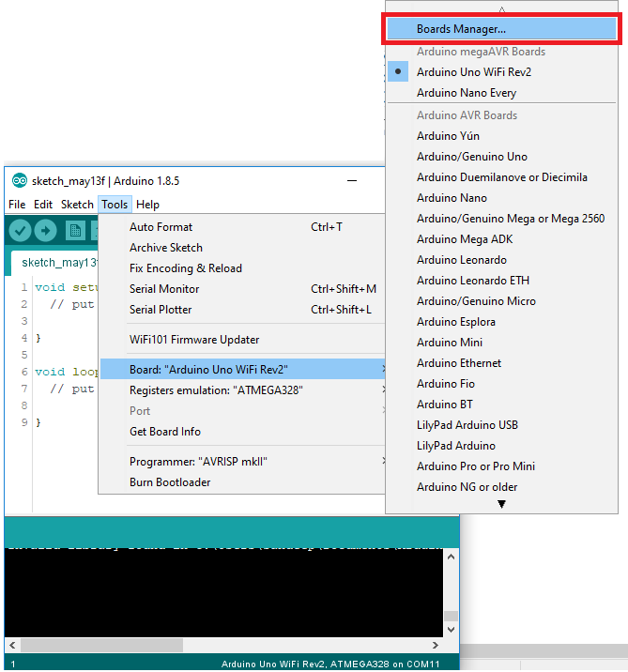Pick Arduino Nano from board list

501,198
